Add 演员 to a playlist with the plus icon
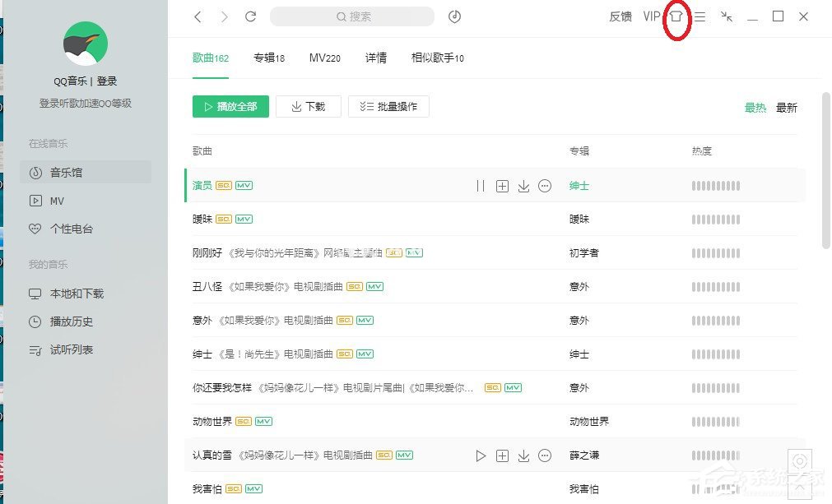This screenshot has height=504, width=832. tap(502, 186)
